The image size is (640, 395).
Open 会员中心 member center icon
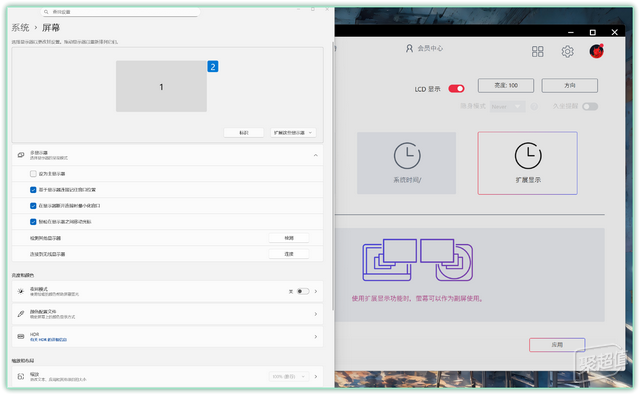click(409, 48)
